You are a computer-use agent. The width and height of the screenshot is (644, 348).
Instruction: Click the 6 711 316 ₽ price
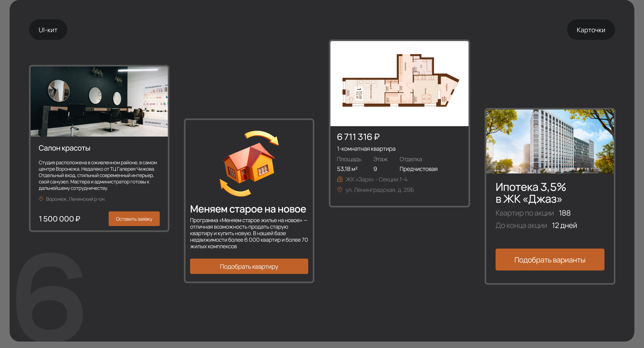pyautogui.click(x=358, y=137)
